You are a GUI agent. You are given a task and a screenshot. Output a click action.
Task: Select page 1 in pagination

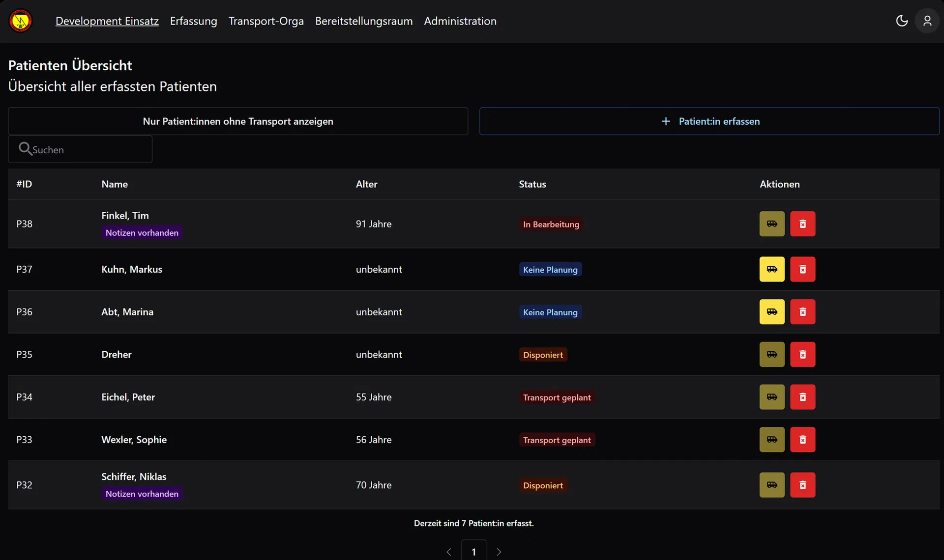474,551
